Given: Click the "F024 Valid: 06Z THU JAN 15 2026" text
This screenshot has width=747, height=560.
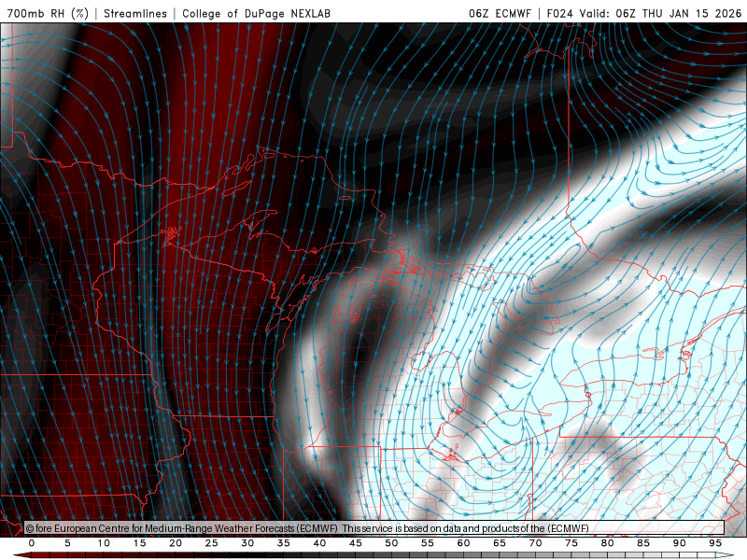Looking at the screenshot, I should (x=644, y=13).
